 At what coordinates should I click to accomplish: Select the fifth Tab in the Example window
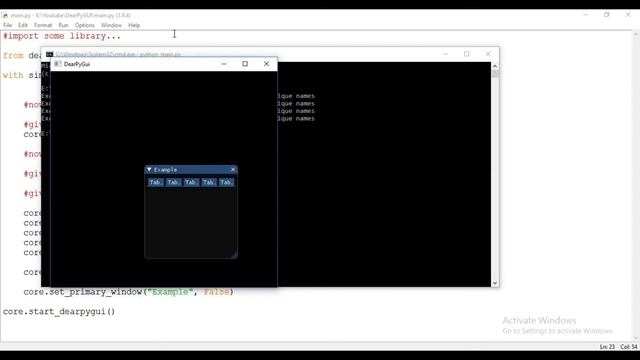(x=226, y=182)
